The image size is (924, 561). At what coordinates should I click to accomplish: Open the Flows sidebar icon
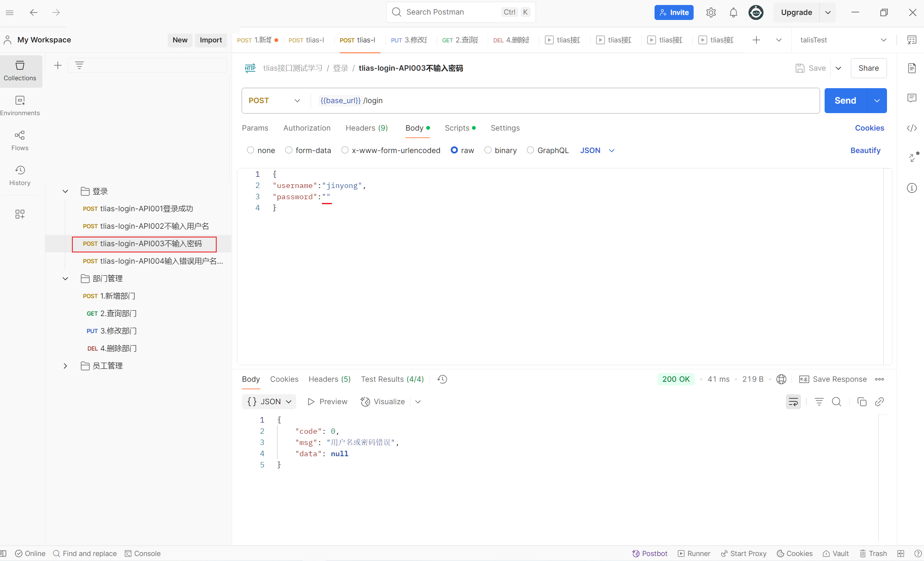pyautogui.click(x=20, y=140)
